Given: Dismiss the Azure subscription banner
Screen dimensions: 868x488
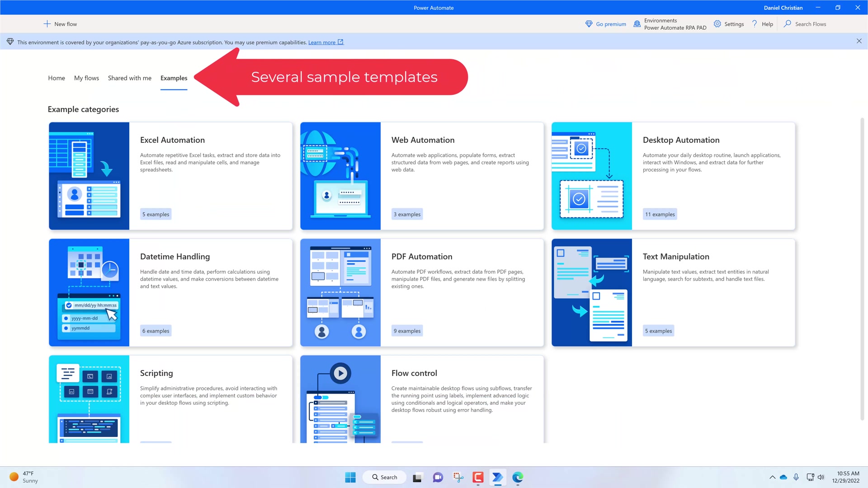Looking at the screenshot, I should click(859, 41).
